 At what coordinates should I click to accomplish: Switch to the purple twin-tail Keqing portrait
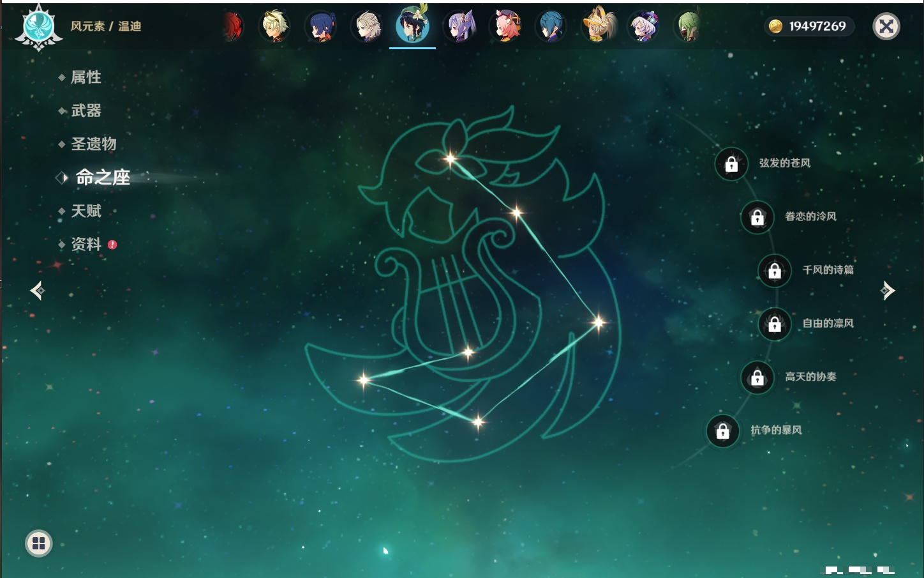[460, 27]
